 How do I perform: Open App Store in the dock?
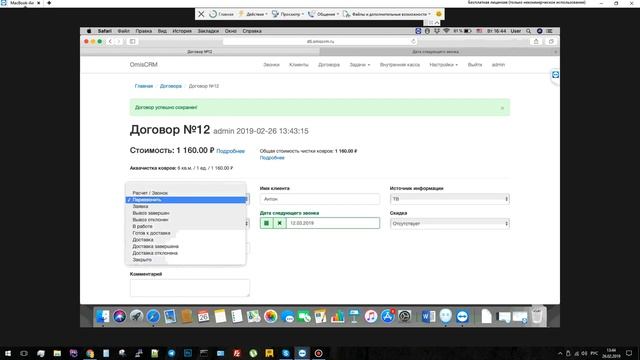(387, 316)
